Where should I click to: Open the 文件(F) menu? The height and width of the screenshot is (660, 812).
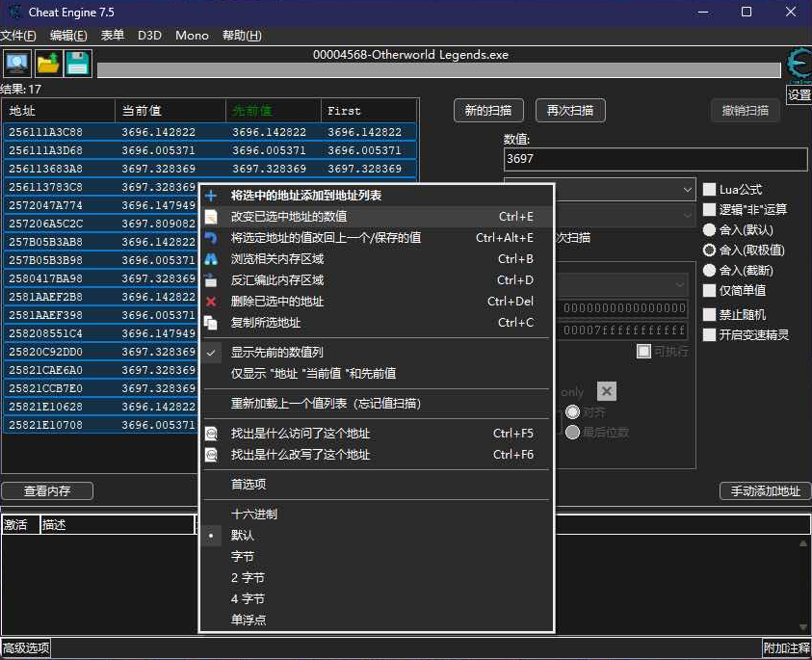[x=18, y=36]
